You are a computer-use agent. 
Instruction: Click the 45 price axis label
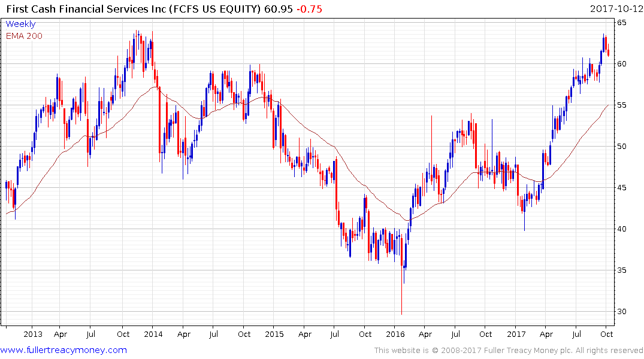[622, 187]
